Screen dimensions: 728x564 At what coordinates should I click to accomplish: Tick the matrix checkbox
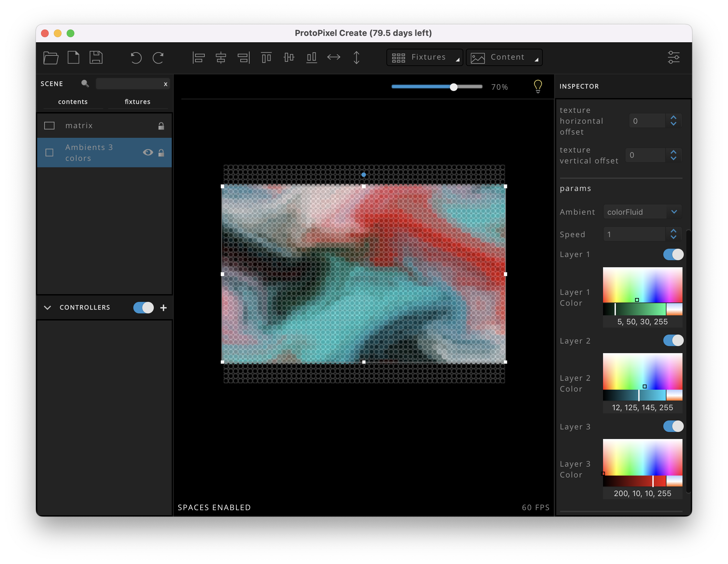[49, 126]
